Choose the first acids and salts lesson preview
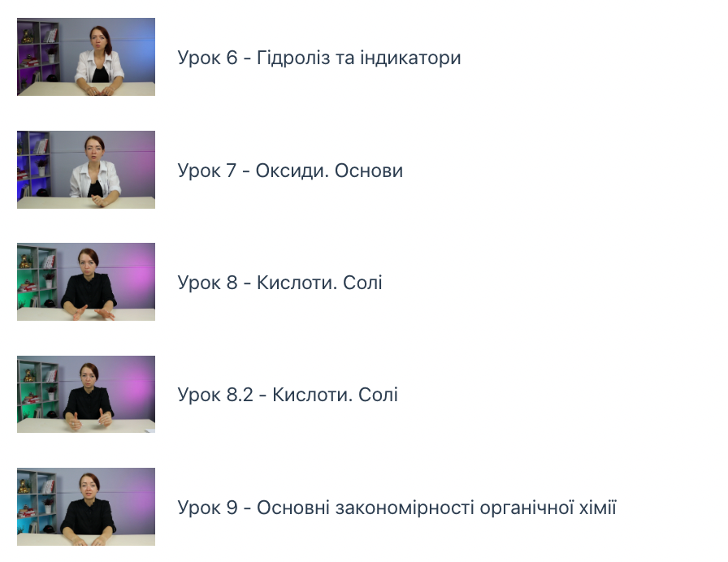Viewport: 728px width, 562px height. tap(86, 282)
